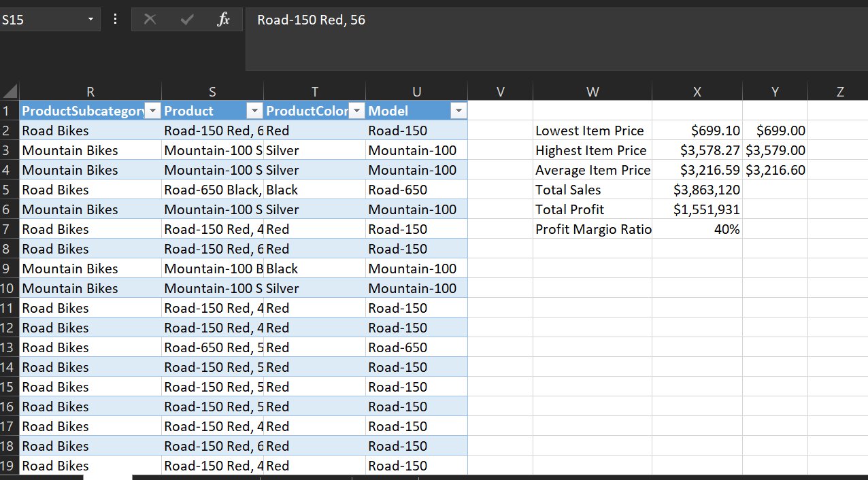Click Road-150 model cell in row 18

pyautogui.click(x=416, y=446)
